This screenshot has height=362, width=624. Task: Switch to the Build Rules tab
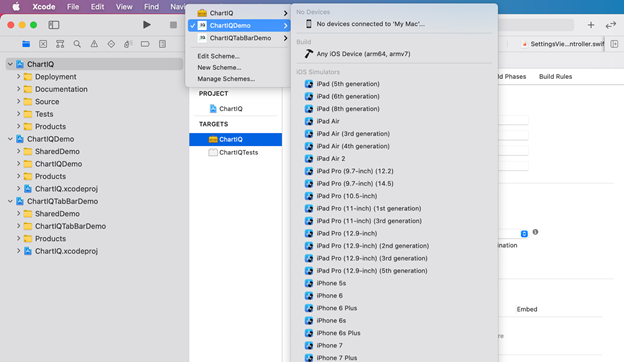[555, 76]
